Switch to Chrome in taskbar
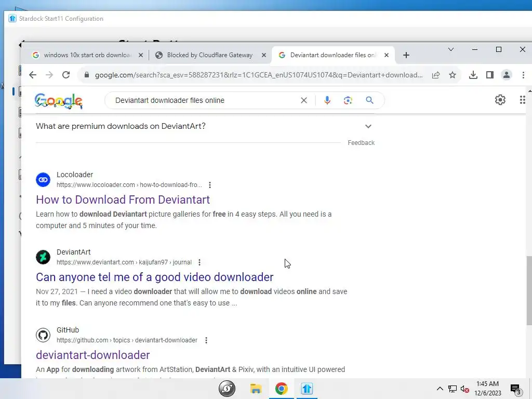This screenshot has height=399, width=532. [281, 389]
